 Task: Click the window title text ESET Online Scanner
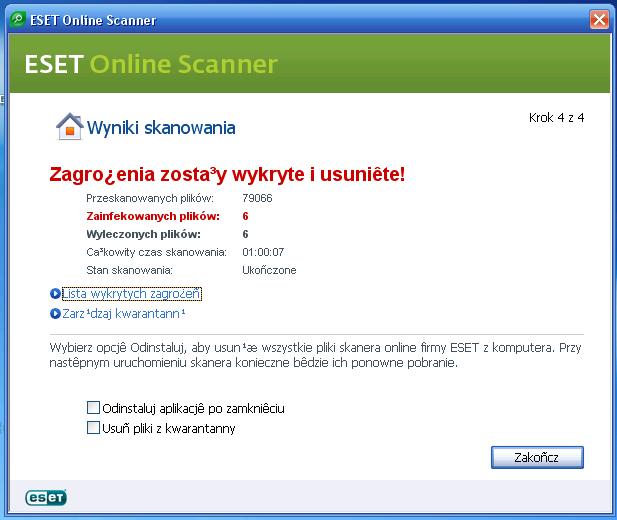tap(93, 20)
